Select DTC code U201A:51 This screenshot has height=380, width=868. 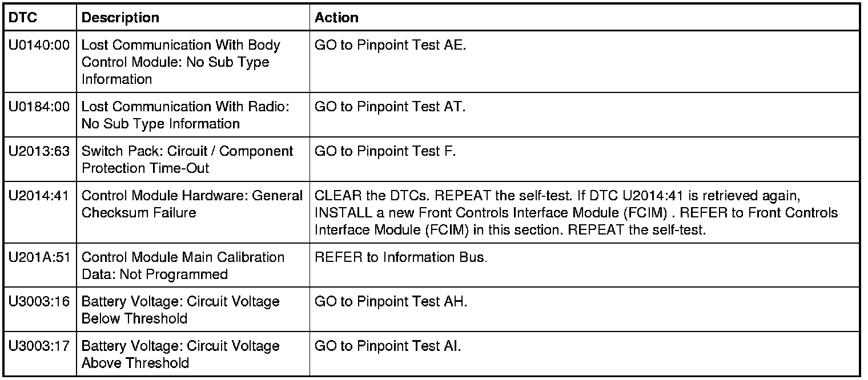pos(39,257)
